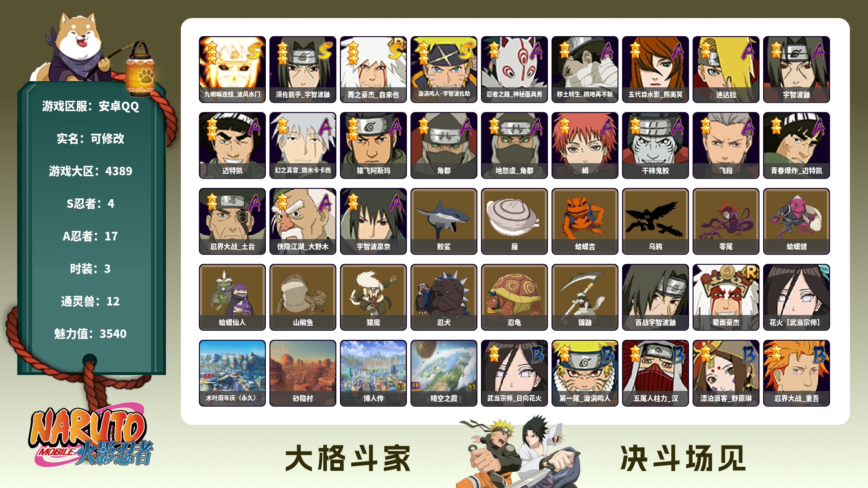Viewport: 868px width, 488px height.
Task: Select the 迪达拉 character card
Action: [x=726, y=70]
